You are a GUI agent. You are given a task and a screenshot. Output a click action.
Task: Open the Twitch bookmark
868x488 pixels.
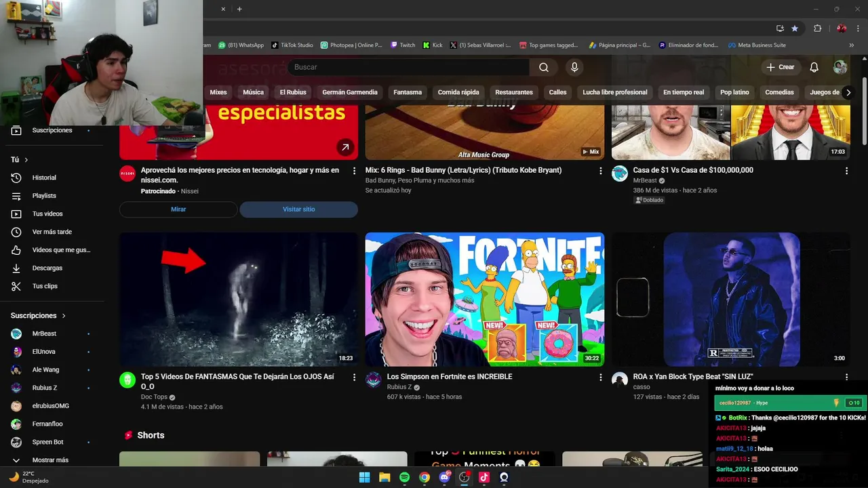403,45
